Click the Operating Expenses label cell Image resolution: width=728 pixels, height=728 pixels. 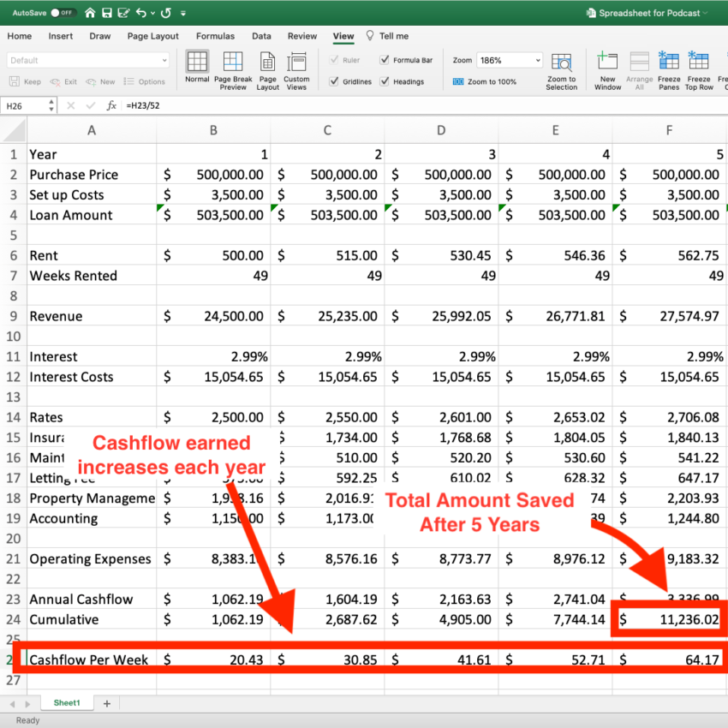(x=92, y=559)
